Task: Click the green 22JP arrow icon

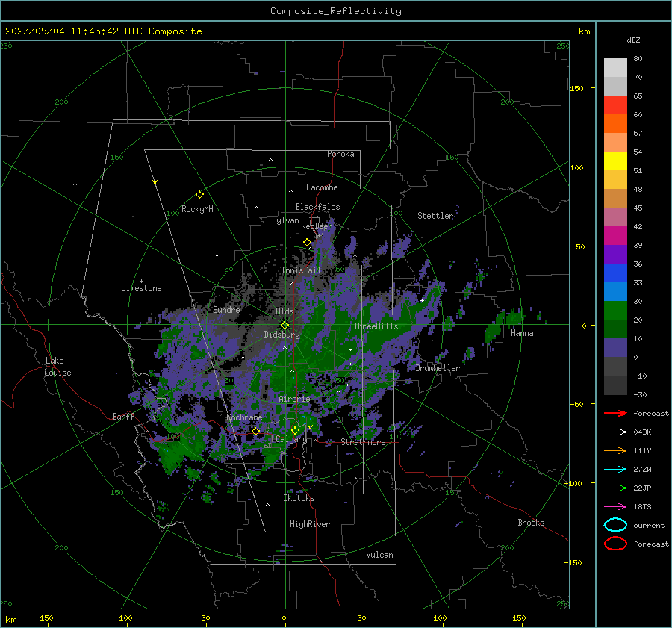Action: (x=615, y=488)
